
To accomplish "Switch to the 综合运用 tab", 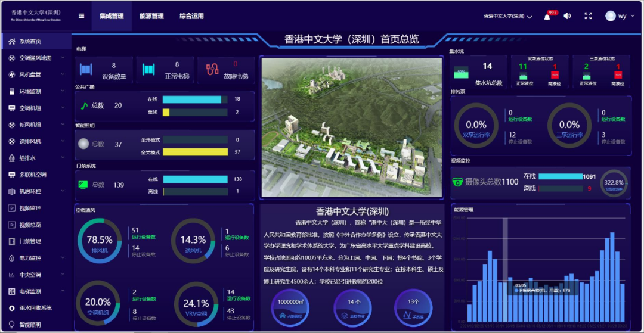I will pyautogui.click(x=191, y=17).
